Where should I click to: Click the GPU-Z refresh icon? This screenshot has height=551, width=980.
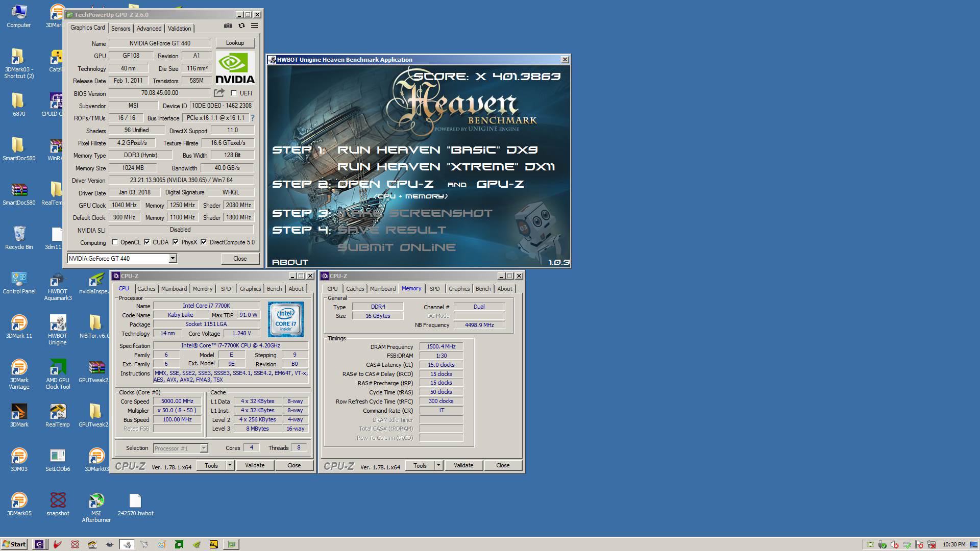(x=241, y=26)
